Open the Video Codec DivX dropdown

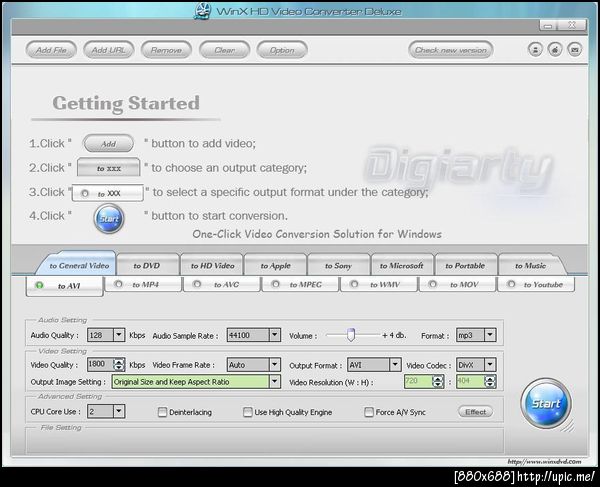coord(490,365)
